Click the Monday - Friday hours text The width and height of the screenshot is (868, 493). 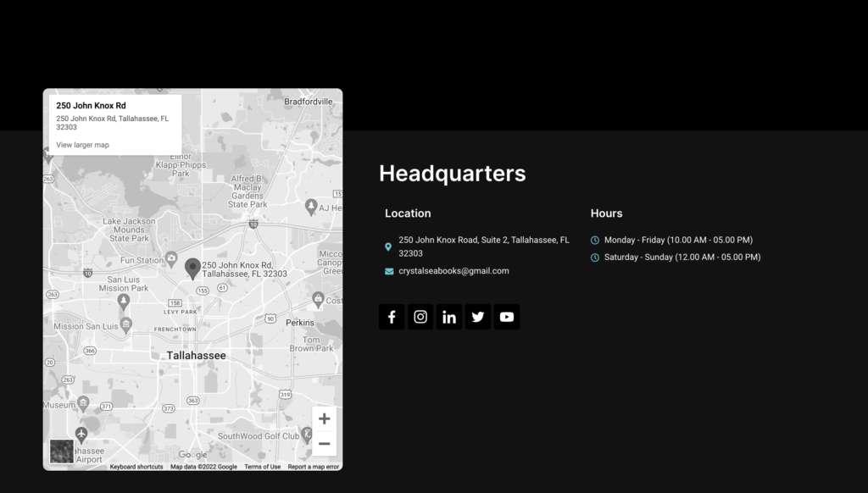(x=678, y=240)
